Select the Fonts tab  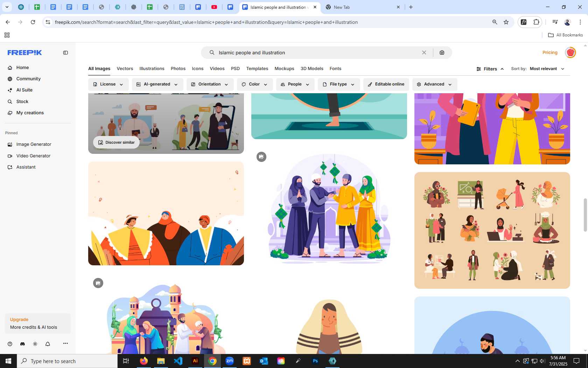(x=335, y=69)
